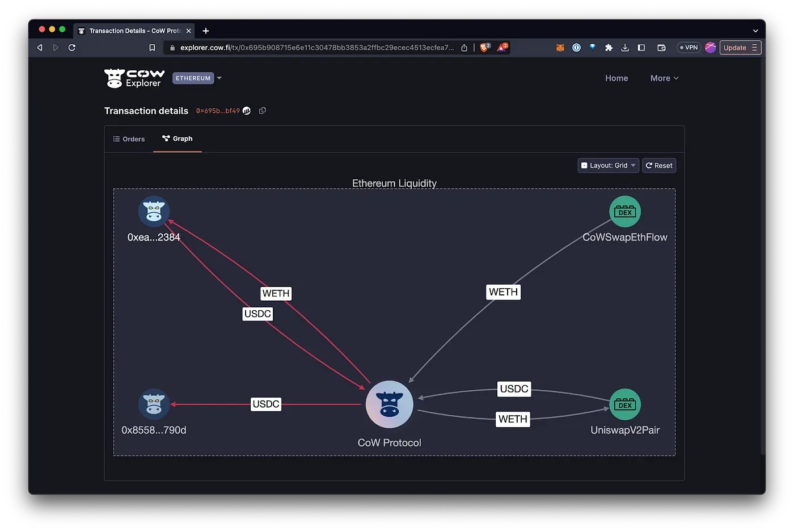
Task: Open the Update browser menu
Action: 740,48
